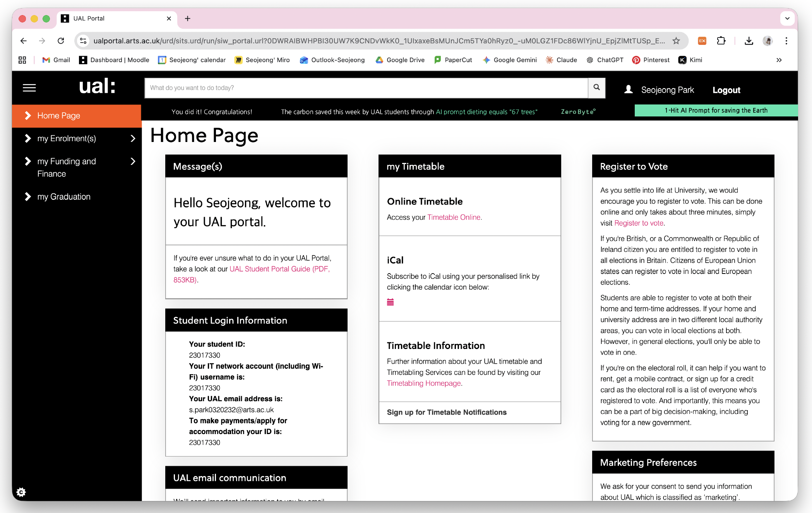Screen dimensions: 812x513
Task: Open the Timetable Online link
Action: (454, 217)
